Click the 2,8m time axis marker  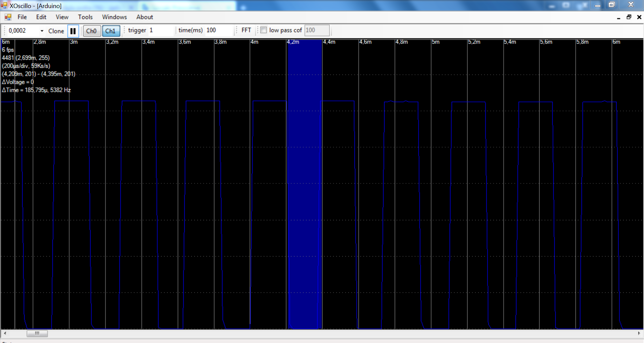40,42
